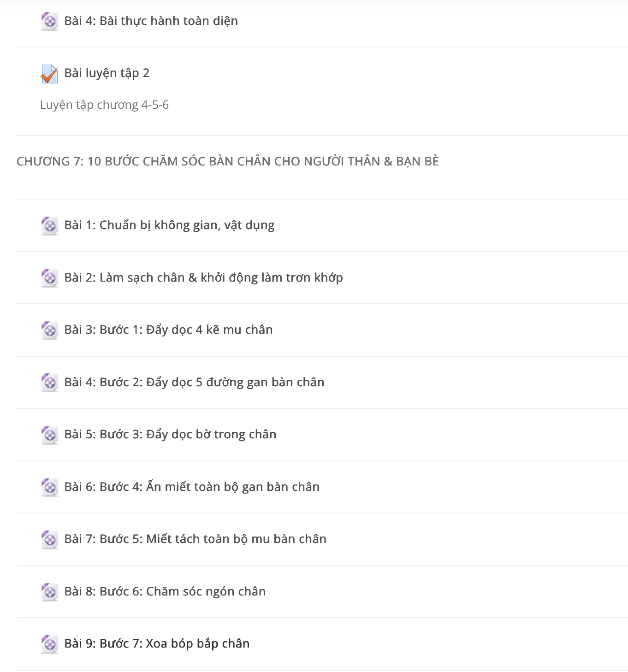
Task: Click video icon beside Bài 3: Bước 1
Action: pyautogui.click(x=49, y=330)
